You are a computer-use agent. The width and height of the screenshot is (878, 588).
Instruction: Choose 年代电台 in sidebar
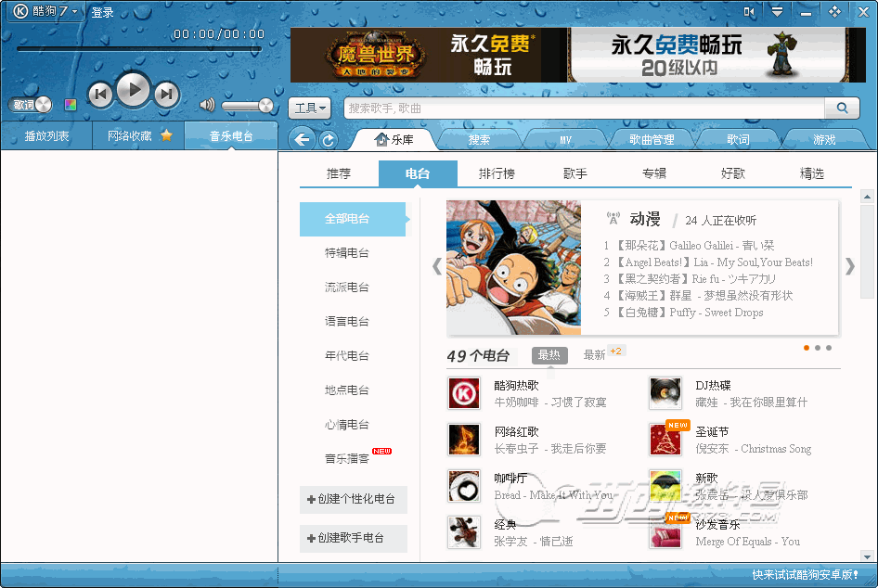347,355
